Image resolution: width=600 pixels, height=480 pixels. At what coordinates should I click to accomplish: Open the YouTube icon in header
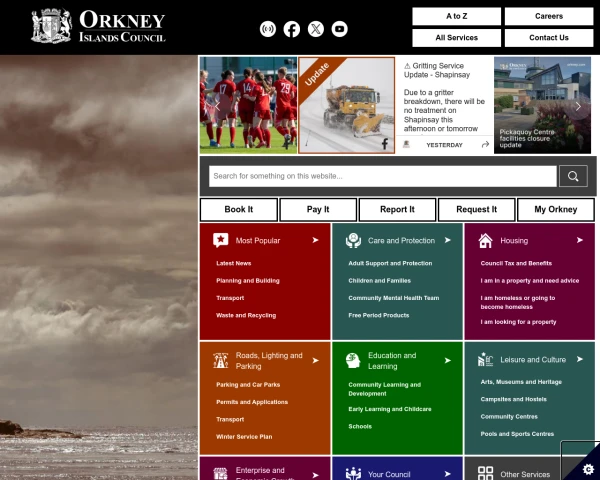pos(339,29)
